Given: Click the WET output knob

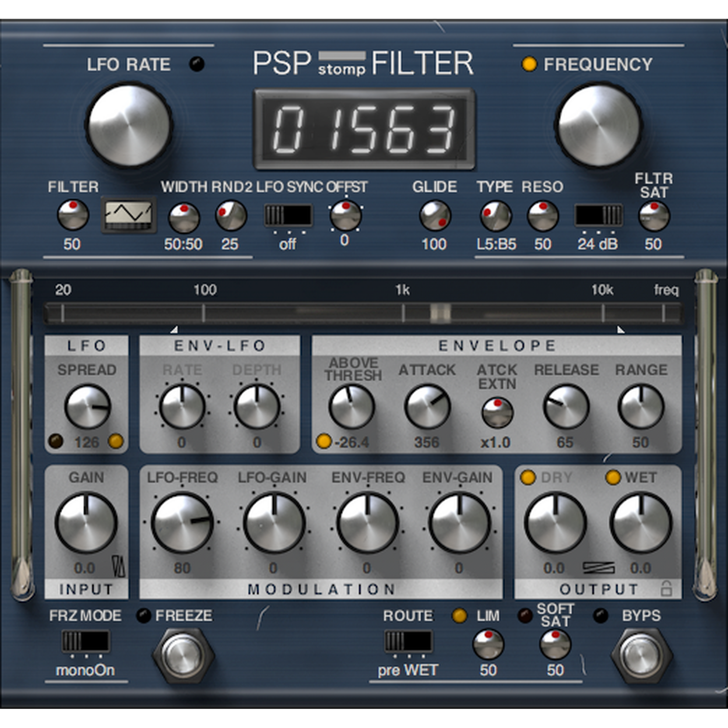Looking at the screenshot, I should coord(641,523).
